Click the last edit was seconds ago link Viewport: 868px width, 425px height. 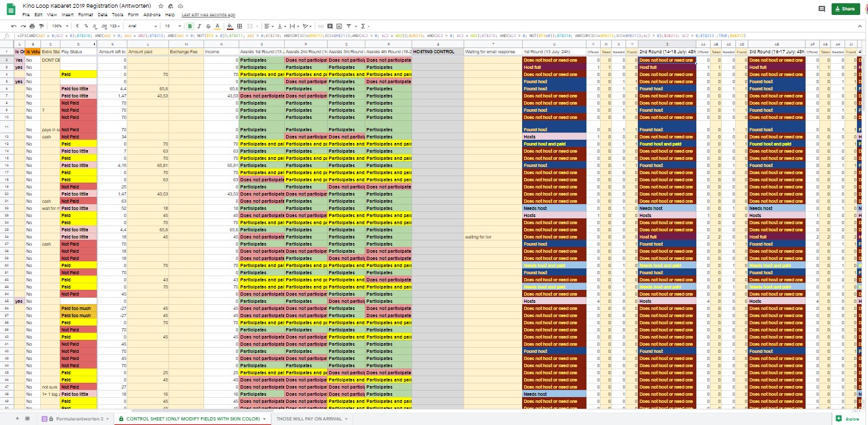coord(208,14)
